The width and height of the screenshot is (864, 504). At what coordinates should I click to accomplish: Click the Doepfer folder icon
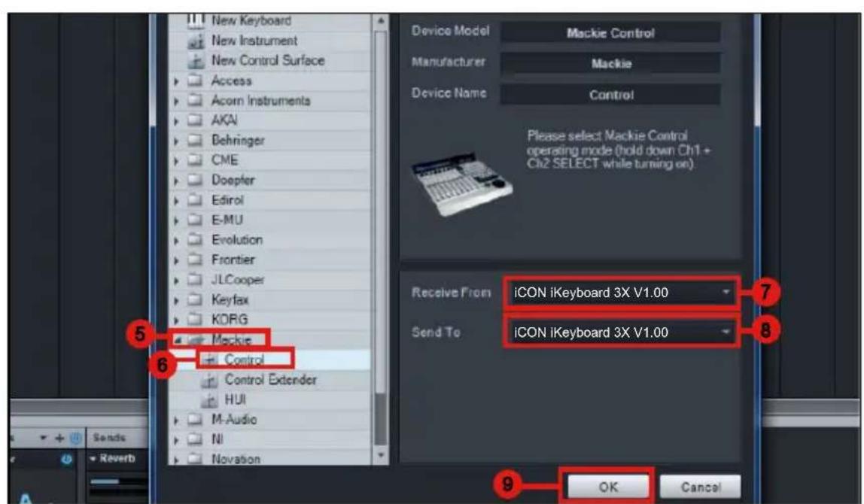pos(194,180)
